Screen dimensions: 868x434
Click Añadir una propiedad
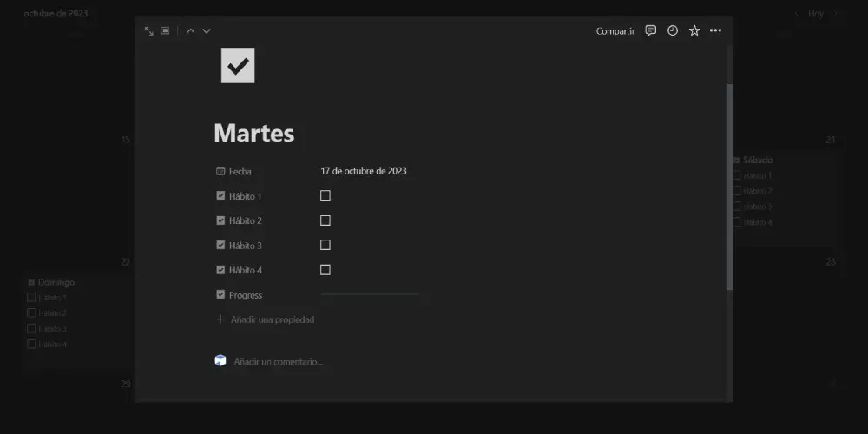click(x=272, y=319)
